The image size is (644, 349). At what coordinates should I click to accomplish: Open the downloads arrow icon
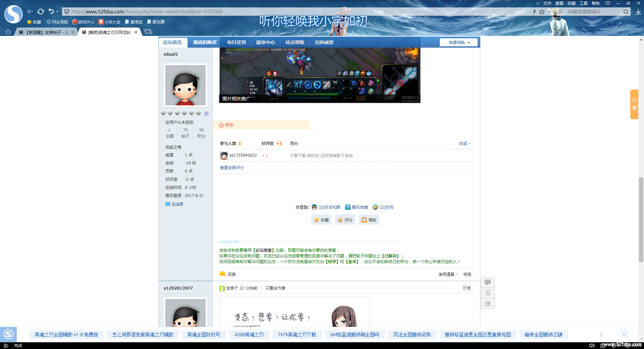(638, 12)
